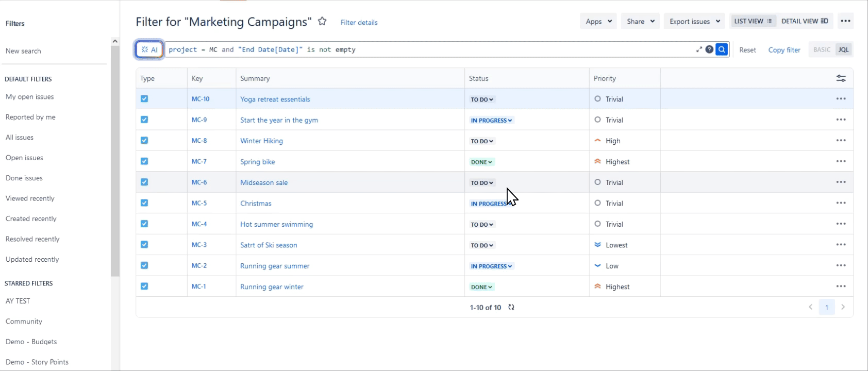Open Filter details link
Screen dimensions: 868x371
(359, 23)
